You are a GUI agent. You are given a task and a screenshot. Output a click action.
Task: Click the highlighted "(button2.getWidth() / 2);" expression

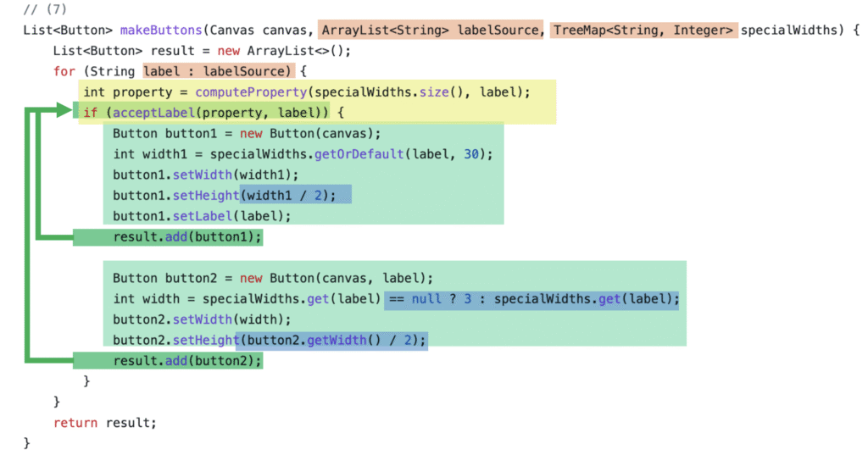[331, 340]
